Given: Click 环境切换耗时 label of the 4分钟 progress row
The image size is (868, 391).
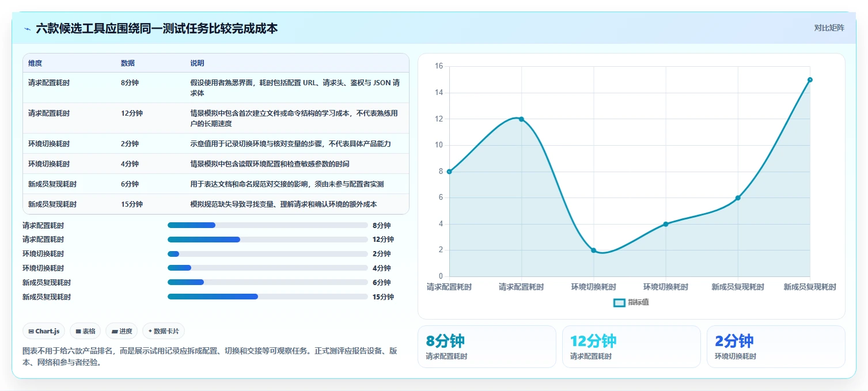Looking at the screenshot, I should (43, 268).
